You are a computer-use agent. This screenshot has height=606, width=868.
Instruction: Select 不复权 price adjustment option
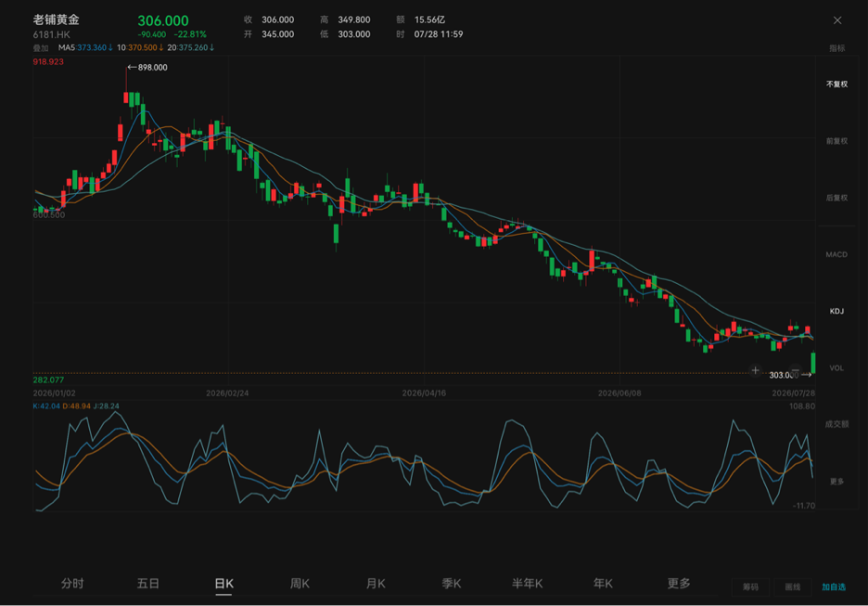[x=836, y=84]
